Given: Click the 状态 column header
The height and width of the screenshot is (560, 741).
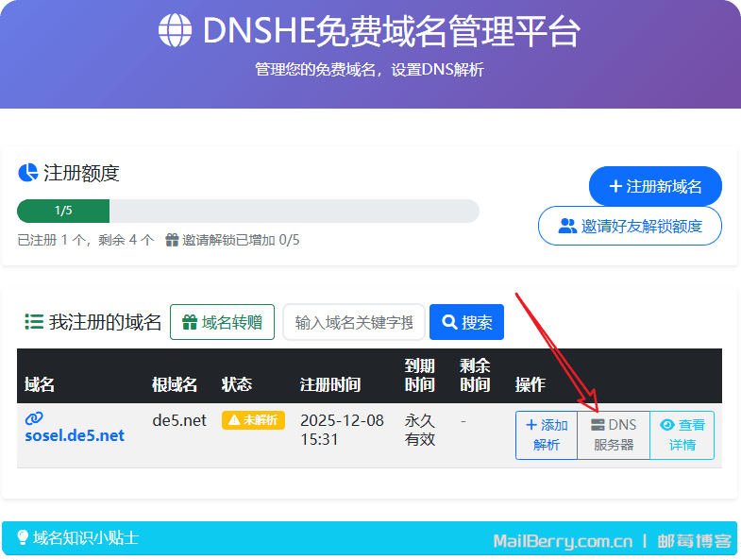Looking at the screenshot, I should (237, 384).
